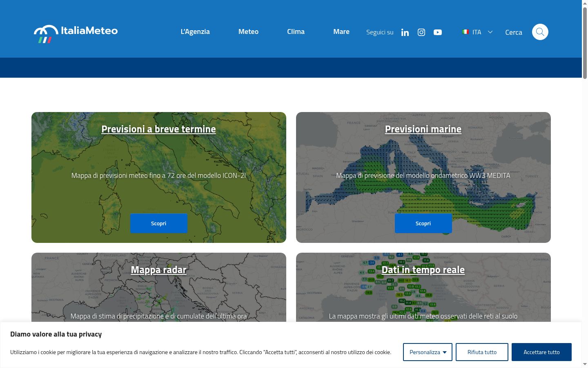Click the radar precipitazione description text
This screenshot has width=588, height=368.
point(158,316)
